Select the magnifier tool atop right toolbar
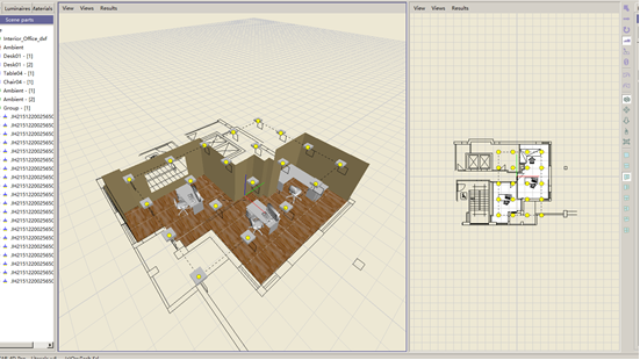Viewport: 640px width, 360px height. tap(627, 8)
